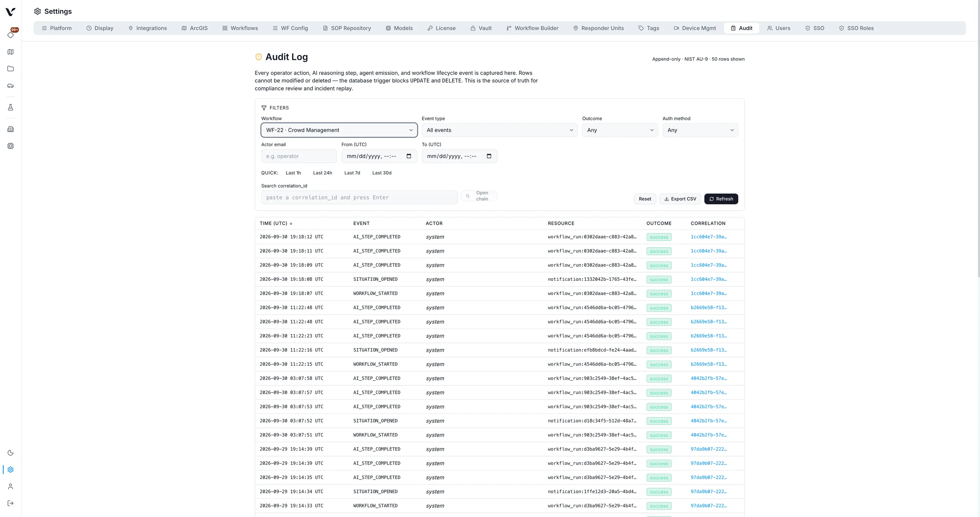Click the Reset filters button
Image resolution: width=980 pixels, height=517 pixels.
tap(645, 199)
